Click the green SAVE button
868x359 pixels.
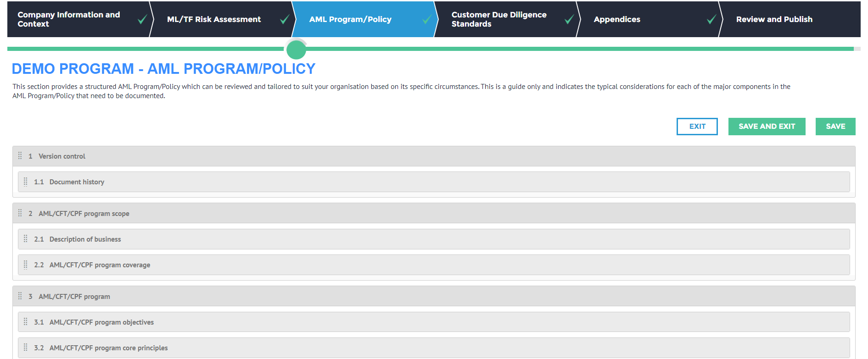(835, 127)
